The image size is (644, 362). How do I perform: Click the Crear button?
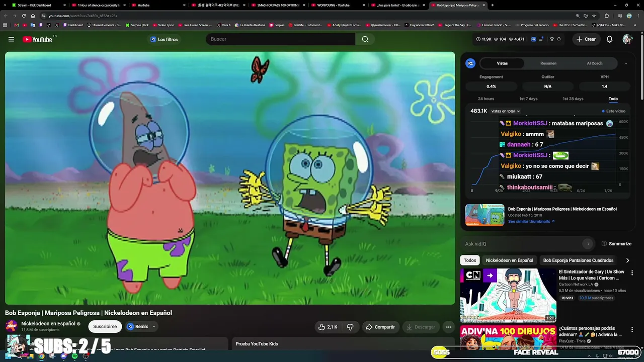pos(586,39)
